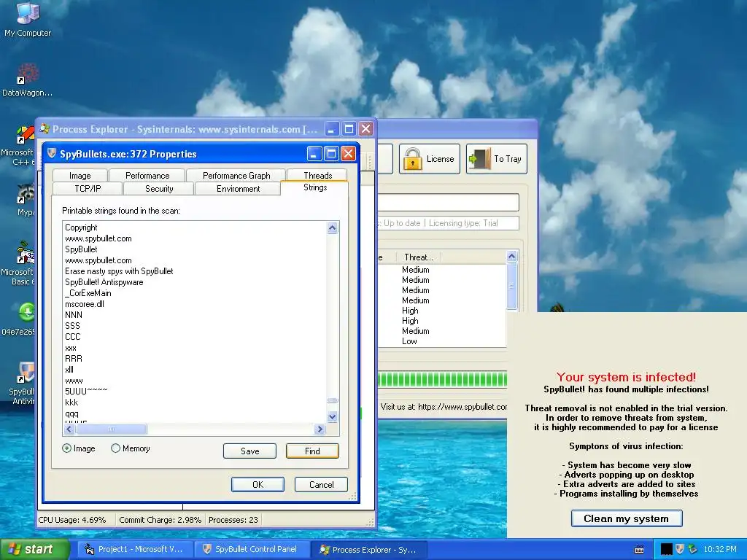The height and width of the screenshot is (560, 747).
Task: Click the SpyBullet shield tray icon
Action: 680,549
